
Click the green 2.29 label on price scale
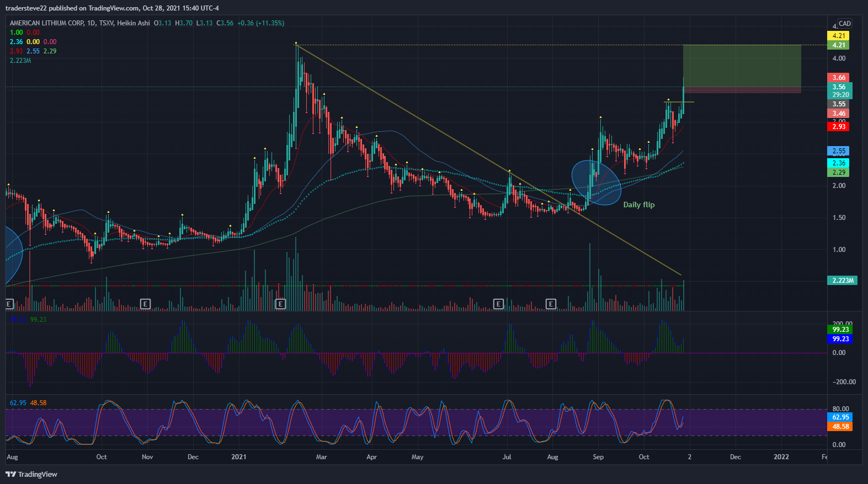839,173
